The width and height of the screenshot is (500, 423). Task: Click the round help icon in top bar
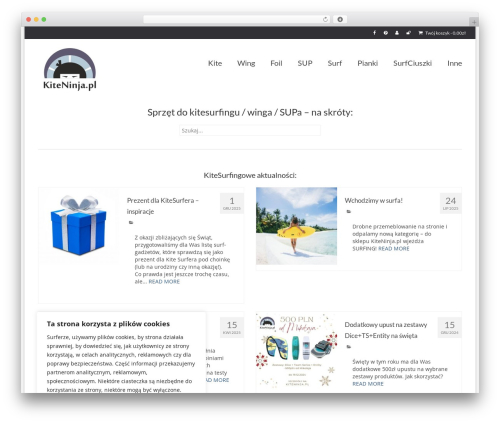click(x=386, y=33)
